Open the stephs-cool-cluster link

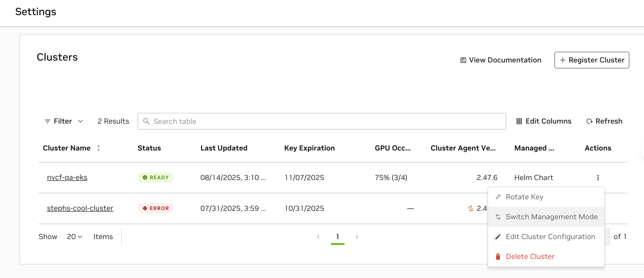80,208
